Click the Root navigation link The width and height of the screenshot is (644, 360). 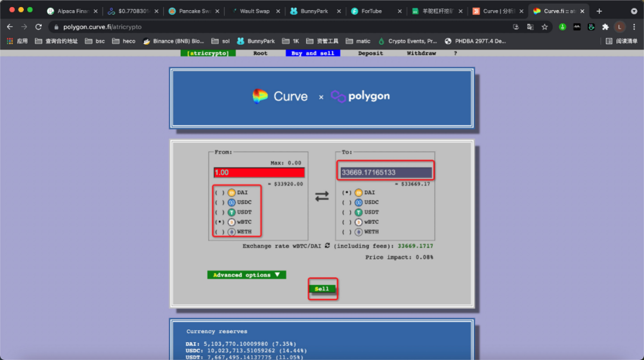[260, 53]
